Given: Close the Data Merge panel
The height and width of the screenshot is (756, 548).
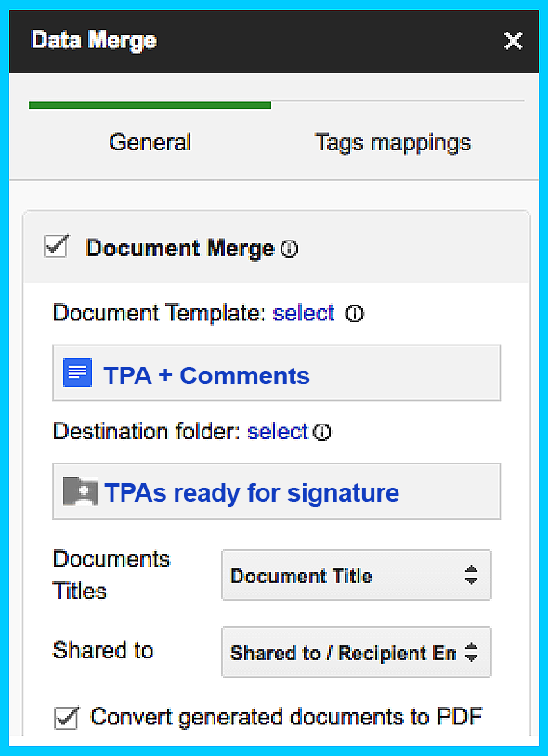Looking at the screenshot, I should point(514,41).
